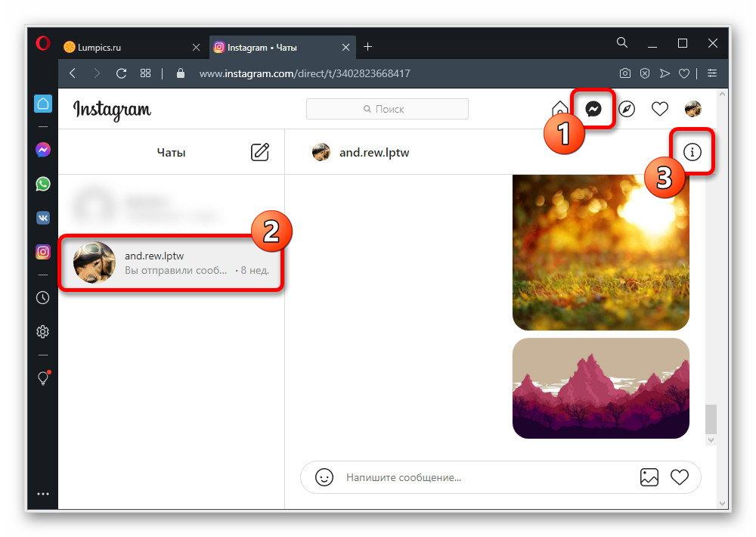
Task: Open WhatsApp in Opera sidebar
Action: tap(43, 184)
